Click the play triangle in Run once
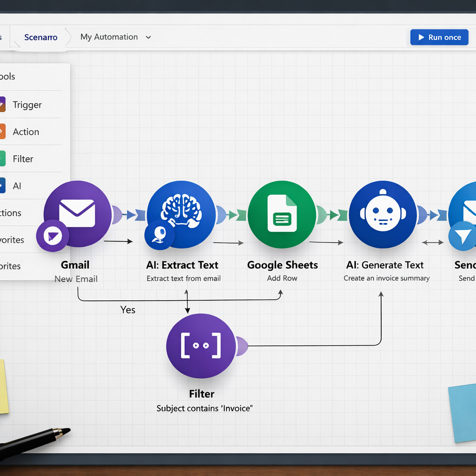This screenshot has width=476, height=476. click(x=421, y=37)
